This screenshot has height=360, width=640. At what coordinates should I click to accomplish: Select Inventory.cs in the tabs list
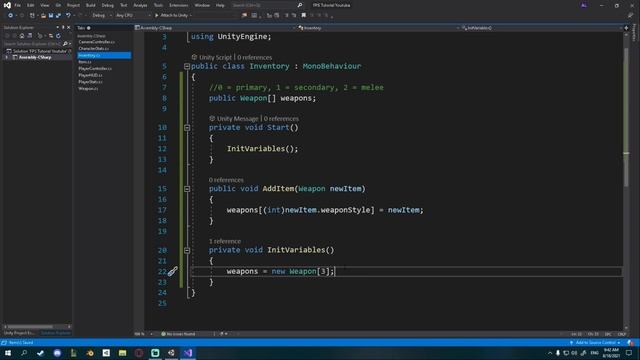click(104, 55)
